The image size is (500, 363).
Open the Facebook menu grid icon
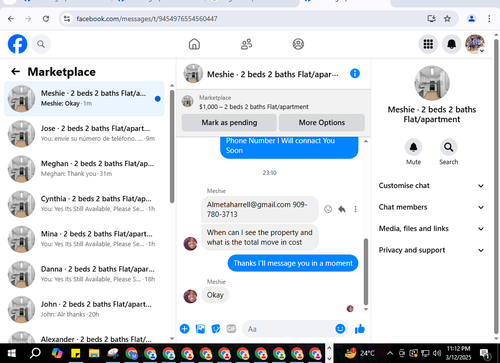(x=428, y=44)
